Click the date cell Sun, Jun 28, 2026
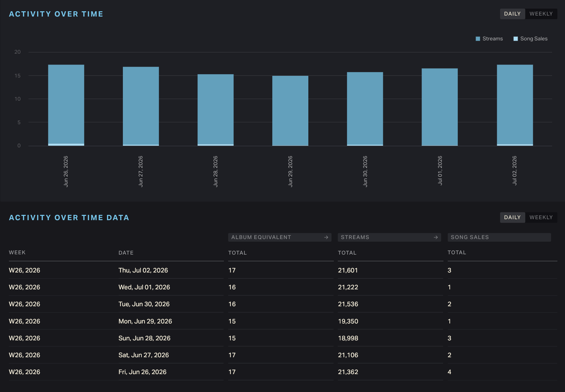The width and height of the screenshot is (565, 392). coord(144,338)
